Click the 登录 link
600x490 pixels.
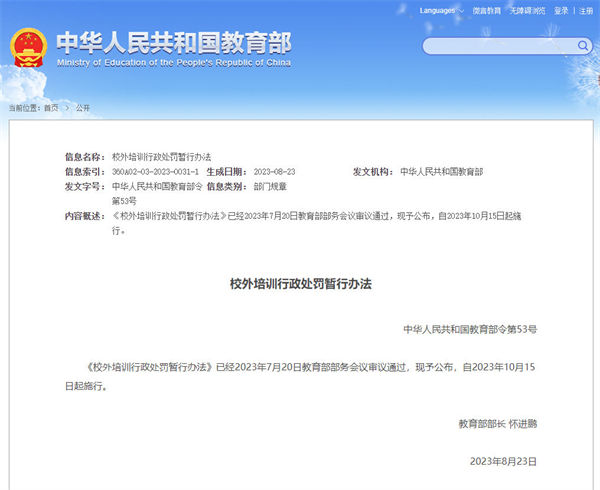click(x=561, y=11)
